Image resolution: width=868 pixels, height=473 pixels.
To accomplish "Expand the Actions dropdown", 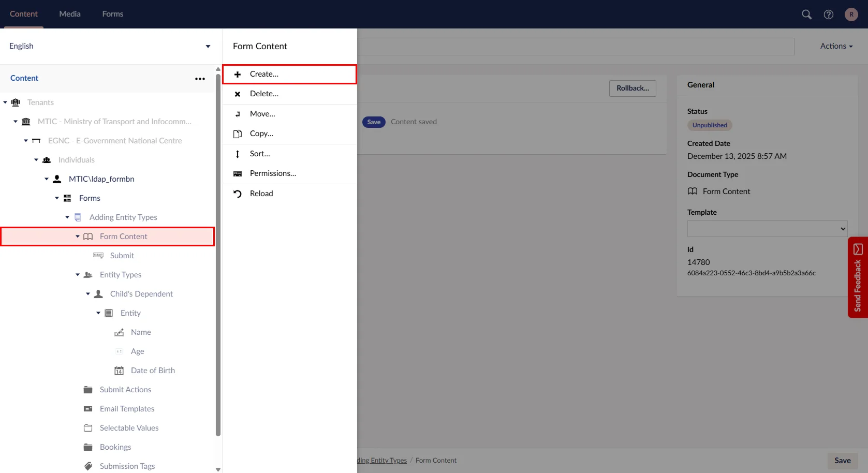I will coord(836,46).
